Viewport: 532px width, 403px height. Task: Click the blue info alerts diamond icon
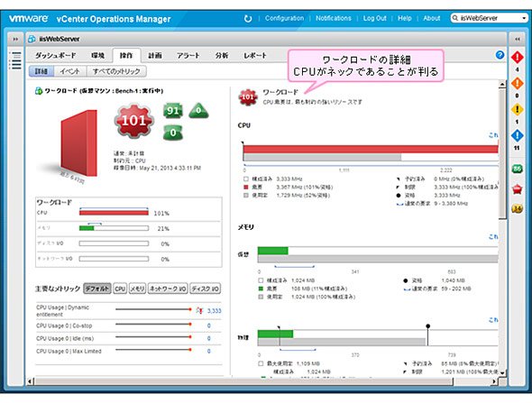(x=517, y=135)
